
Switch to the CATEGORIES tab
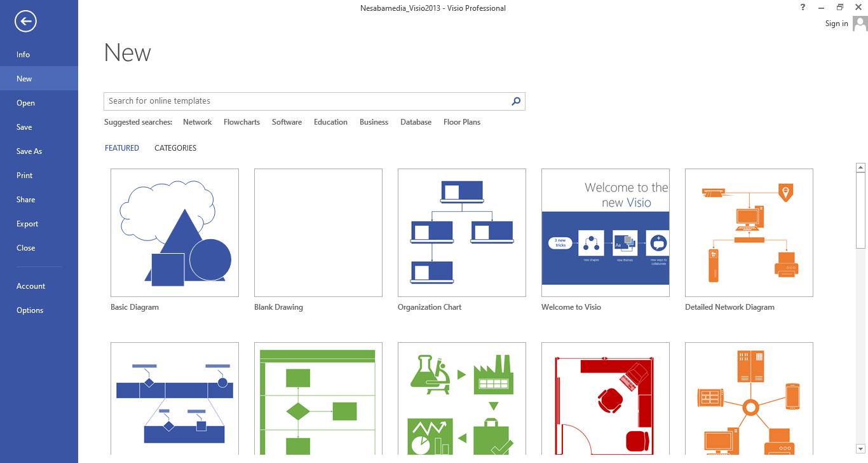click(x=175, y=148)
